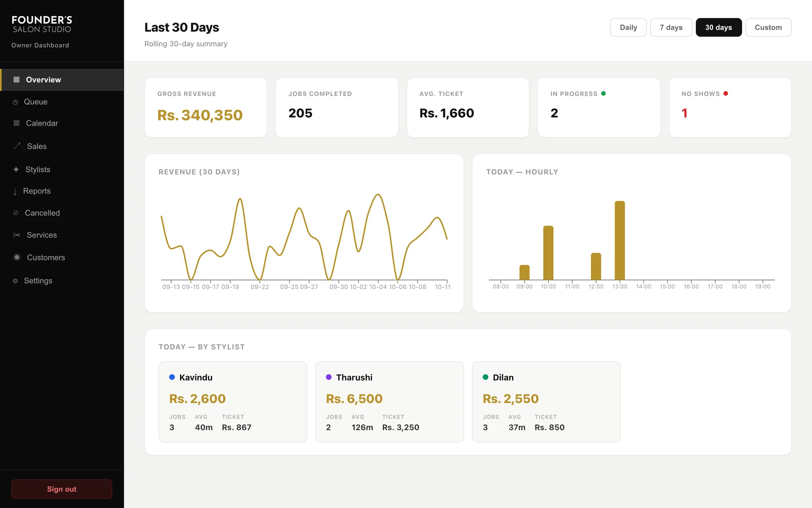Select the 30 days range

[718, 27]
